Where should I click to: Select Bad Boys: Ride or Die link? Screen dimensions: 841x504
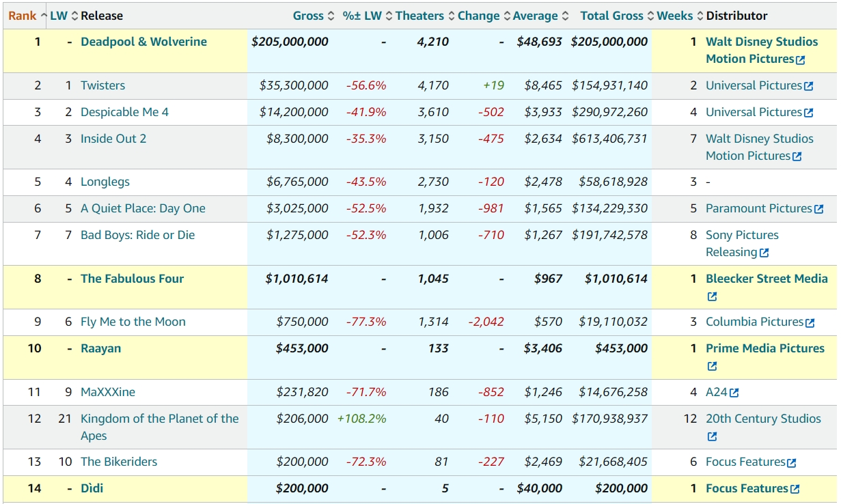[x=137, y=235]
